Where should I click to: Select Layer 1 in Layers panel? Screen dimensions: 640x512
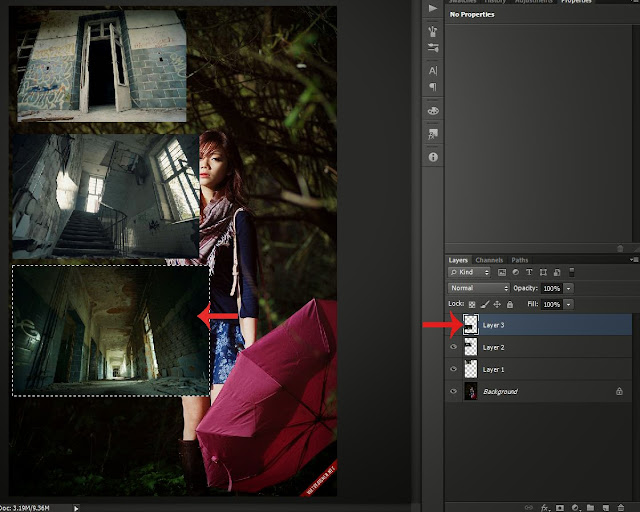(538, 369)
